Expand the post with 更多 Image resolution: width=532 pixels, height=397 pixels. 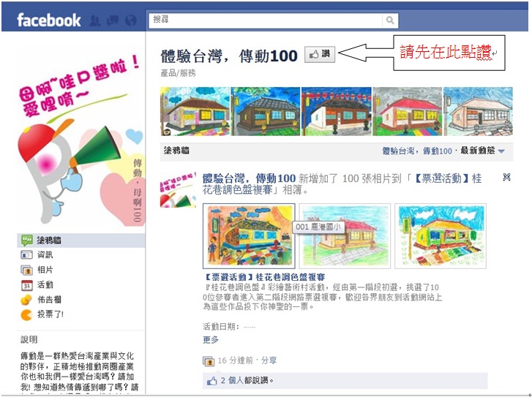211,340
